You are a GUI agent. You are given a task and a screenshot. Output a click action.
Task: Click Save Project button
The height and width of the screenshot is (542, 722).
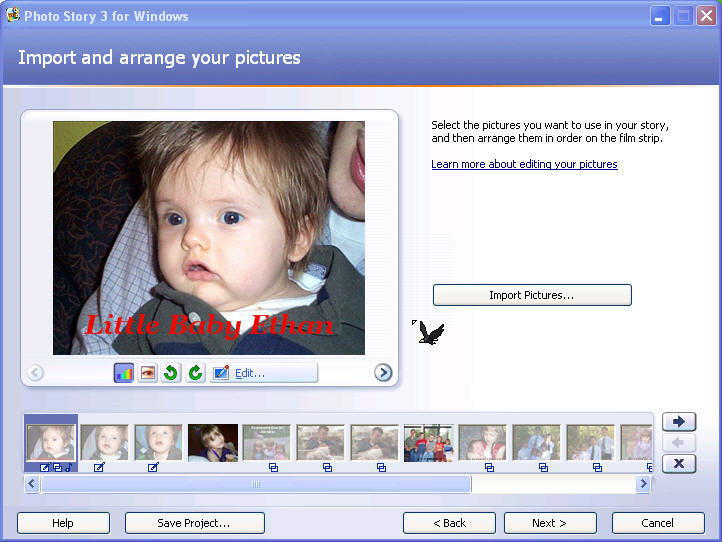[x=195, y=523]
